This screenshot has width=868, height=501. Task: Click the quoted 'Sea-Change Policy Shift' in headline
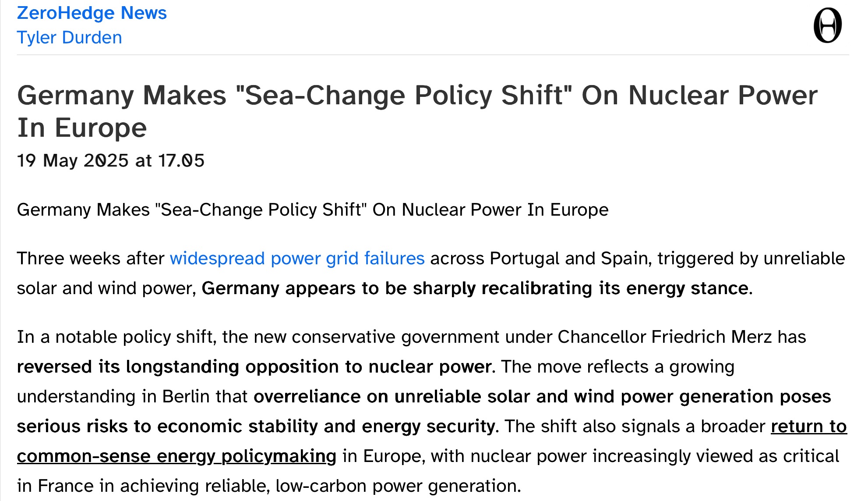403,95
